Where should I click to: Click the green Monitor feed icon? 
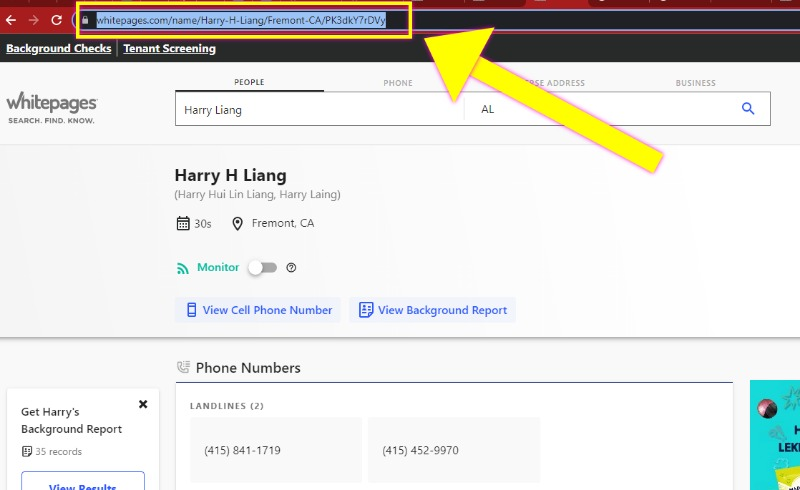click(183, 268)
